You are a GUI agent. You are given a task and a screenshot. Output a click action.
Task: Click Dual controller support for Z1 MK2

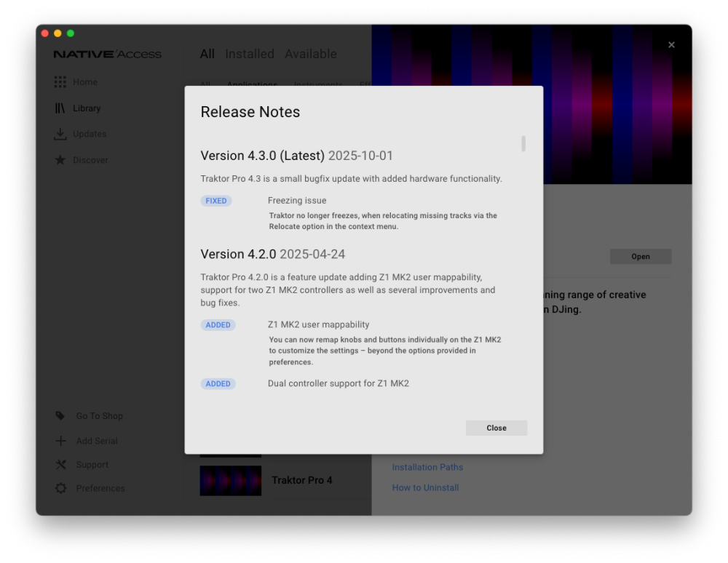[338, 383]
